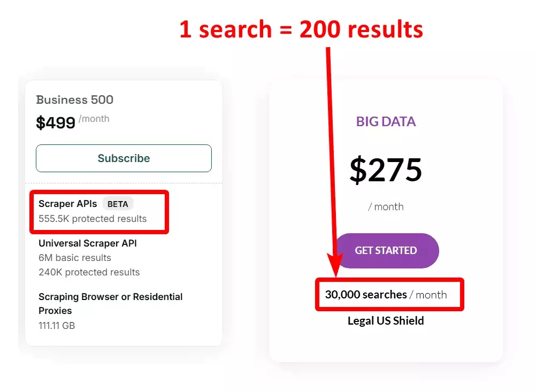The width and height of the screenshot is (536, 392).
Task: Click the Subscribe button
Action: coord(124,158)
